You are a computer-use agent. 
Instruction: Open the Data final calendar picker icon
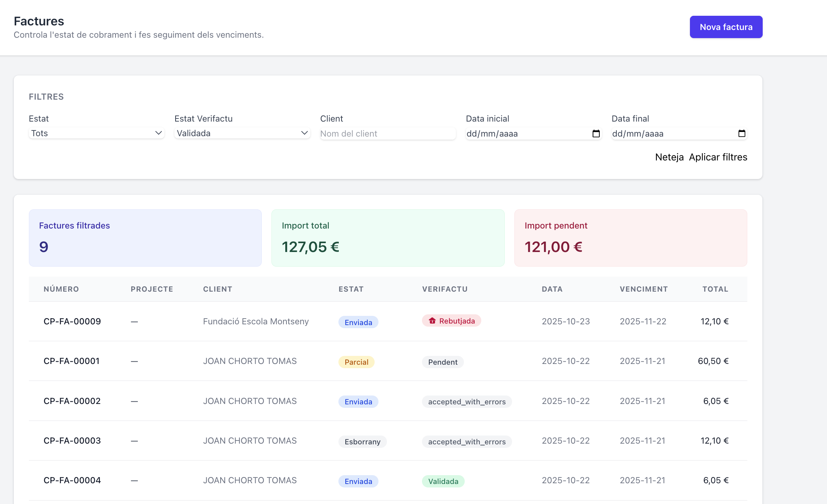742,134
